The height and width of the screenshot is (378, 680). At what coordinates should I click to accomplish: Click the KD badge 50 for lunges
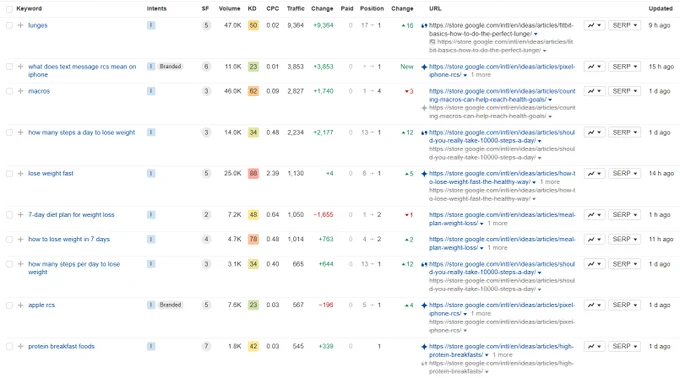coord(253,25)
